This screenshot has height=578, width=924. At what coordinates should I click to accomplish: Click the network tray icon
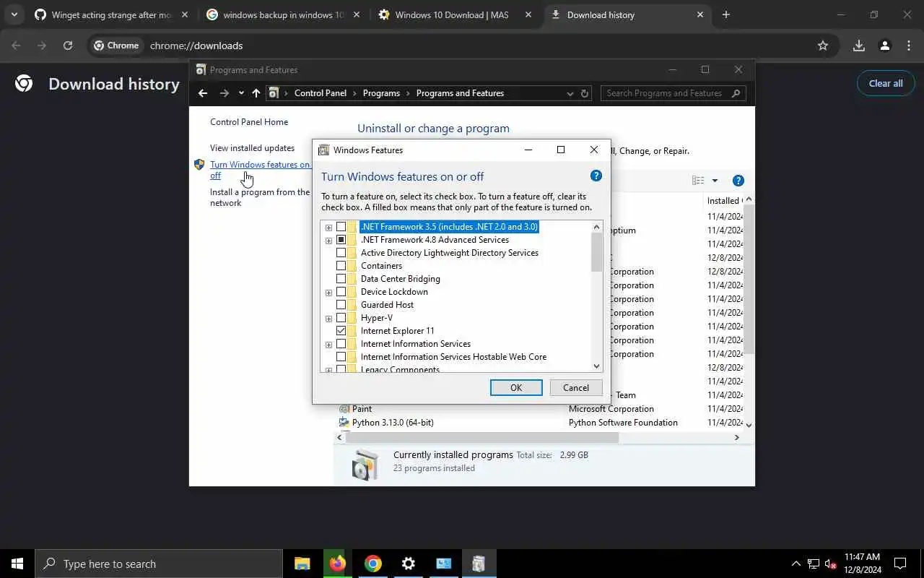(814, 564)
